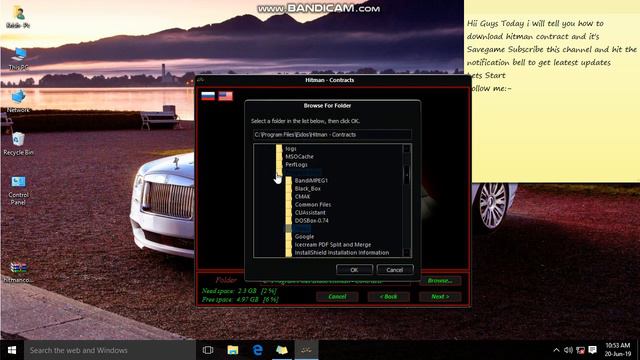
Task: Select Icecream PDF Split and Merge folder
Action: (x=333, y=244)
